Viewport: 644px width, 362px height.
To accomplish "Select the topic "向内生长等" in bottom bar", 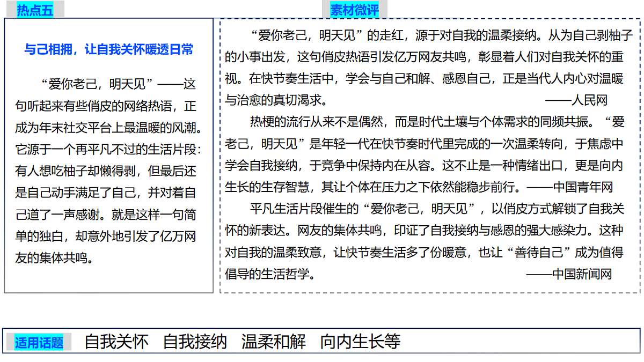I will pyautogui.click(x=360, y=342).
